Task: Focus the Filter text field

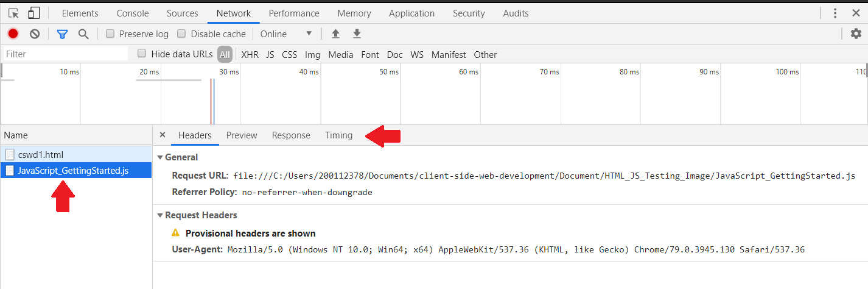Action: pyautogui.click(x=65, y=54)
